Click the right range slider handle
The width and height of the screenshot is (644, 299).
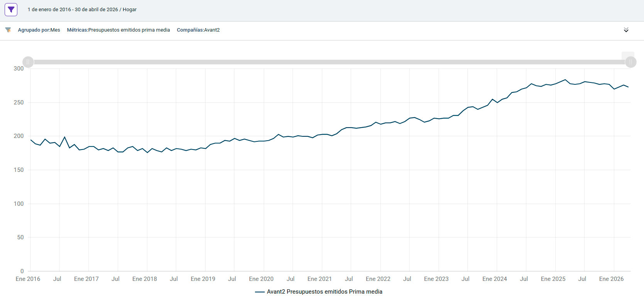(x=630, y=62)
